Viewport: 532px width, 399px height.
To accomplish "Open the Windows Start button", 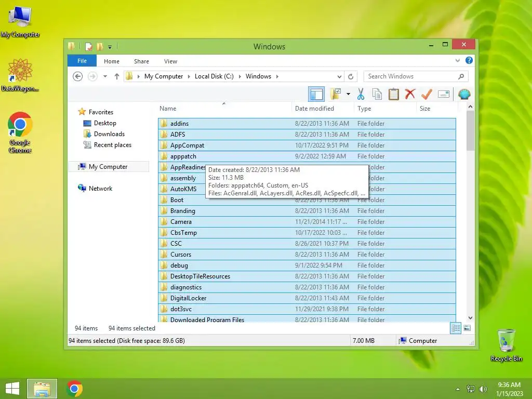I will pyautogui.click(x=12, y=389).
